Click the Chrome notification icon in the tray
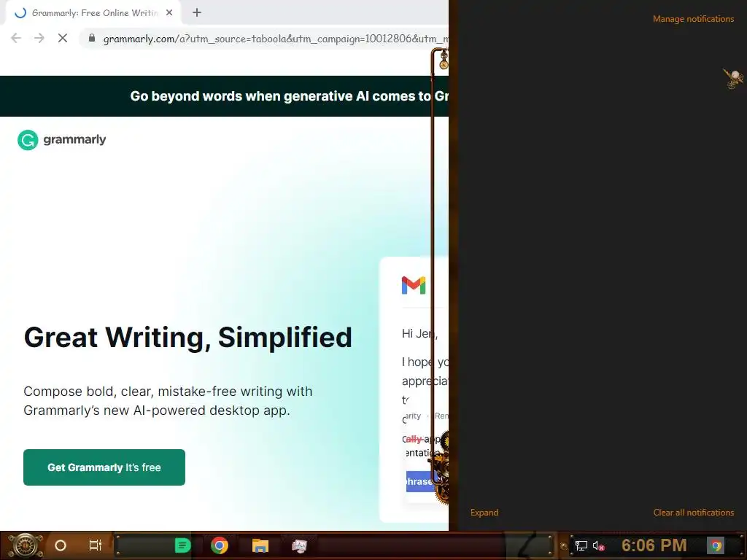 (x=716, y=545)
